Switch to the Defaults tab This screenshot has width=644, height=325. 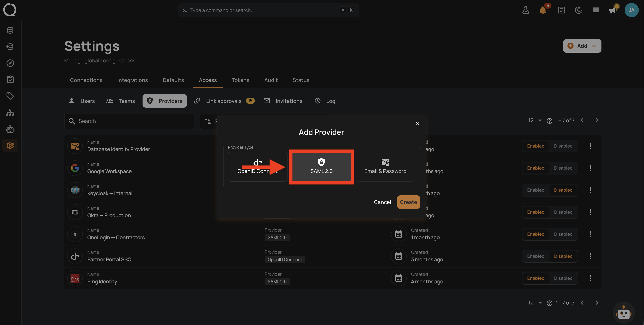(x=173, y=80)
